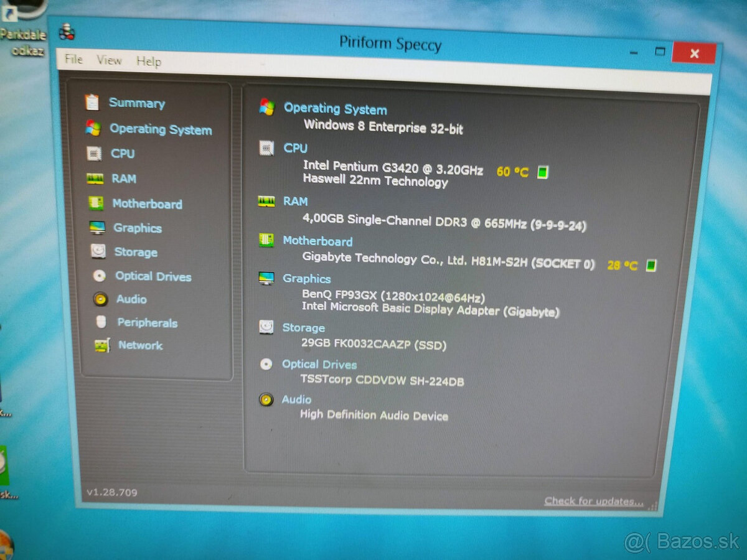Click the Windows 8 Enterprise 32-bit text
The width and height of the screenshot is (747, 560).
(383, 127)
